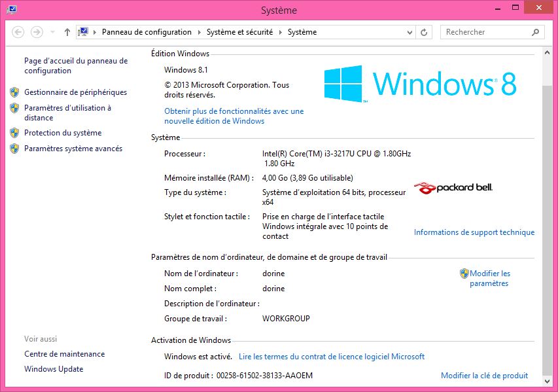Open Windows Update link
558x392 pixels.
click(x=54, y=369)
